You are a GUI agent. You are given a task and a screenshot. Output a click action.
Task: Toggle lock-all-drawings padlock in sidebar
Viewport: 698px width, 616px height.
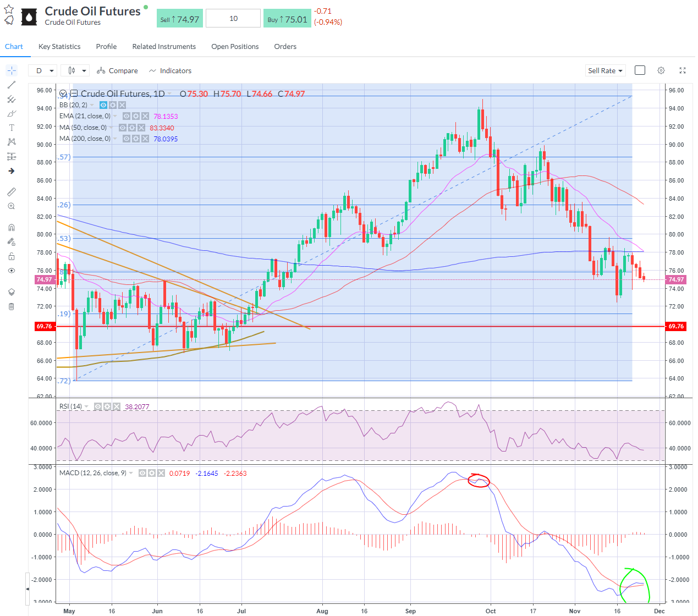coord(12,256)
